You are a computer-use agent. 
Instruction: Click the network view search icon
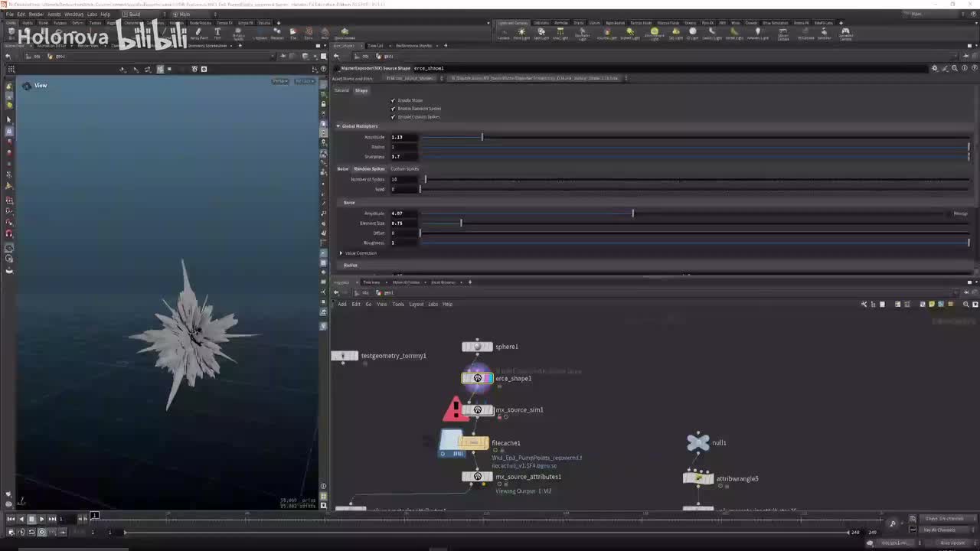tap(965, 305)
